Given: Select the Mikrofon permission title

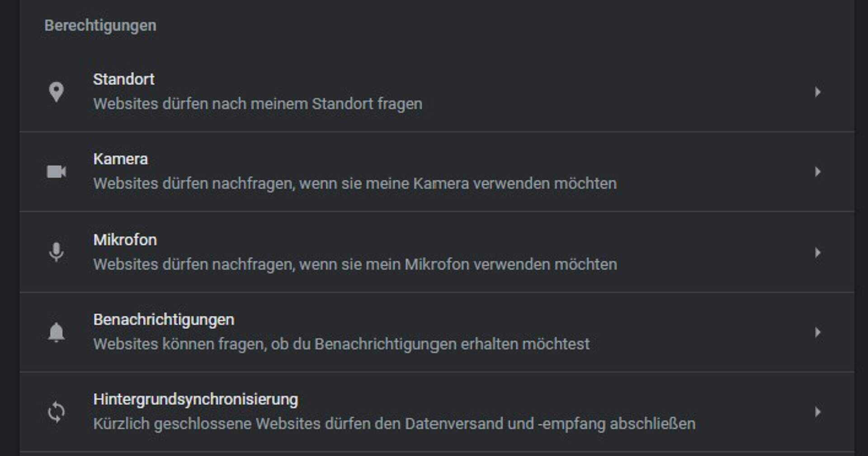Looking at the screenshot, I should 125,240.
